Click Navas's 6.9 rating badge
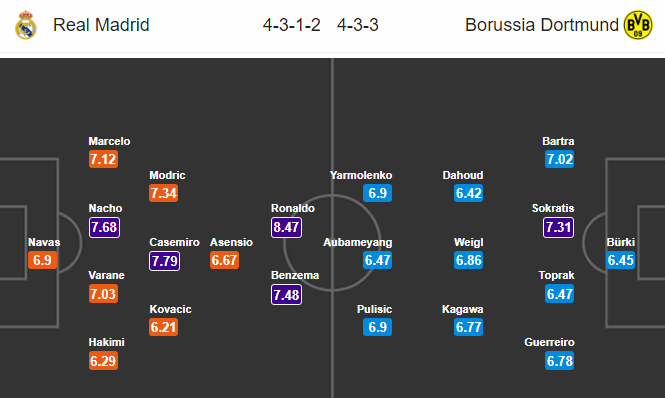Image resolution: width=665 pixels, height=398 pixels. point(42,260)
